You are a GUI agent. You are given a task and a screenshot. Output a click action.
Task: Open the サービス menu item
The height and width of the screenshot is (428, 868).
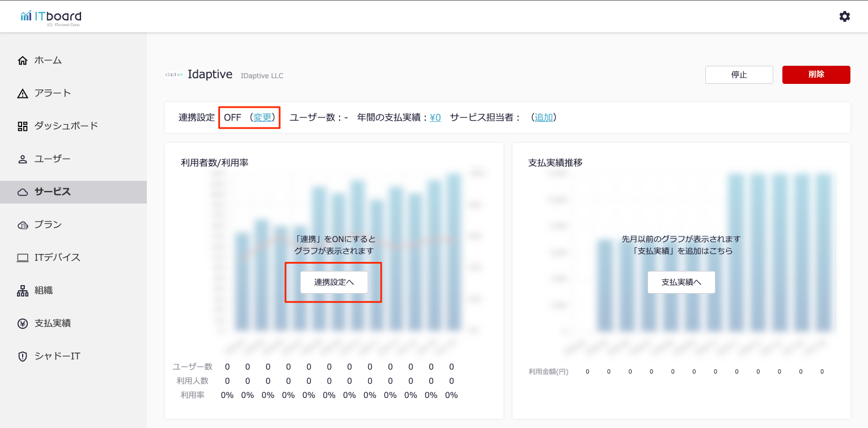point(52,192)
